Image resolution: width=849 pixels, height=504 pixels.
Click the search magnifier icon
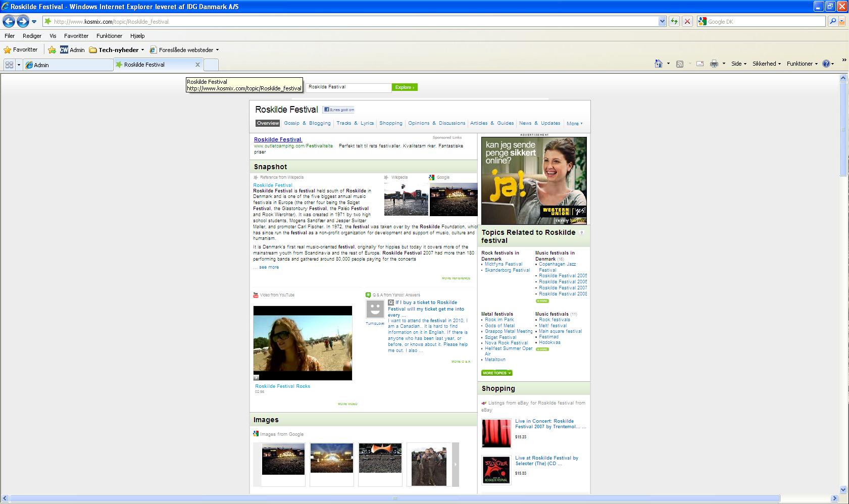[833, 21]
